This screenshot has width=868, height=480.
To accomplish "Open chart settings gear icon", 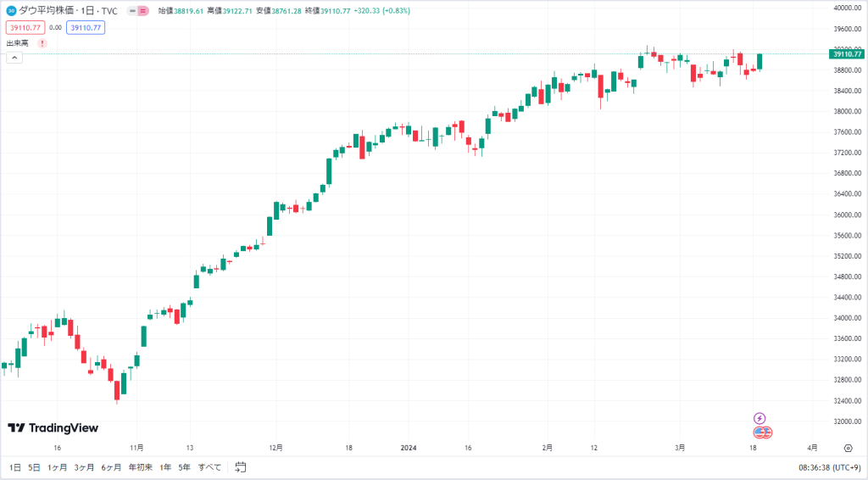I will click(x=848, y=448).
